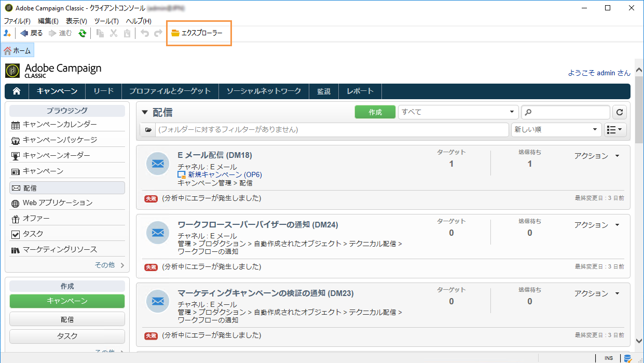Click the 配信 create button
644x363 pixels.
click(67, 319)
